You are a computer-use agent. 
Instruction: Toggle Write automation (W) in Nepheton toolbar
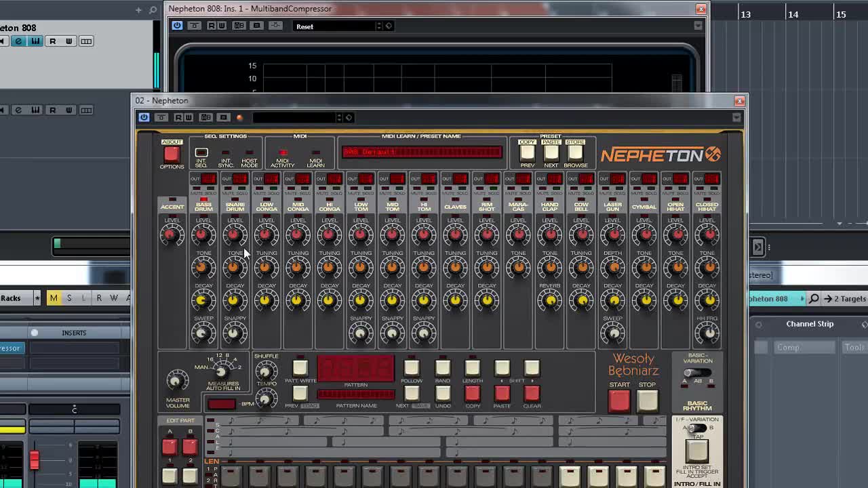click(188, 117)
